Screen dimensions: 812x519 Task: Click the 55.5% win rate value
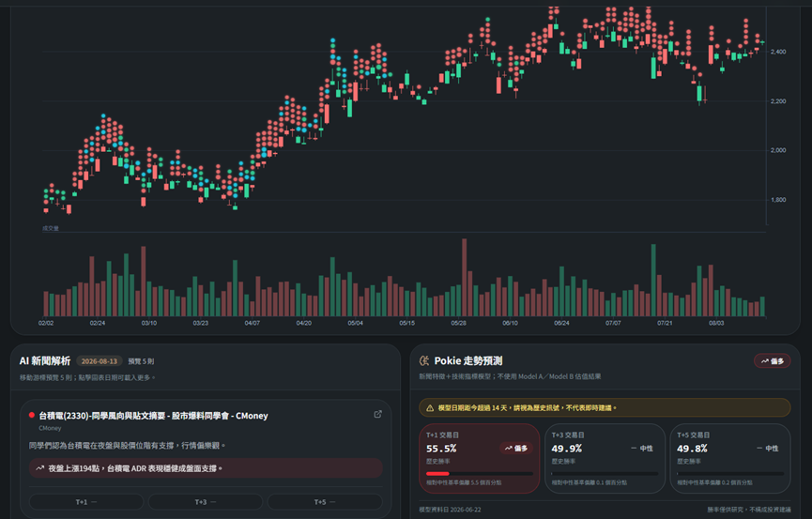441,449
